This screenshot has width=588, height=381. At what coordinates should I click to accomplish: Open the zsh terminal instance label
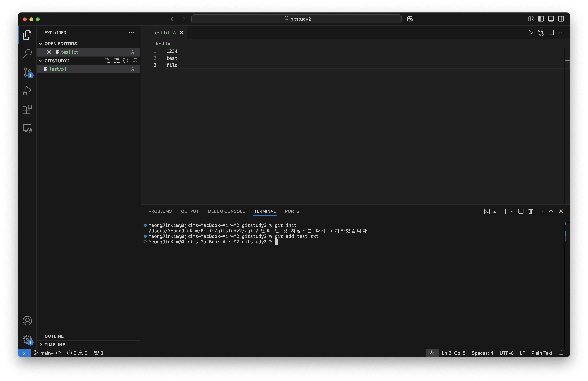click(x=491, y=211)
